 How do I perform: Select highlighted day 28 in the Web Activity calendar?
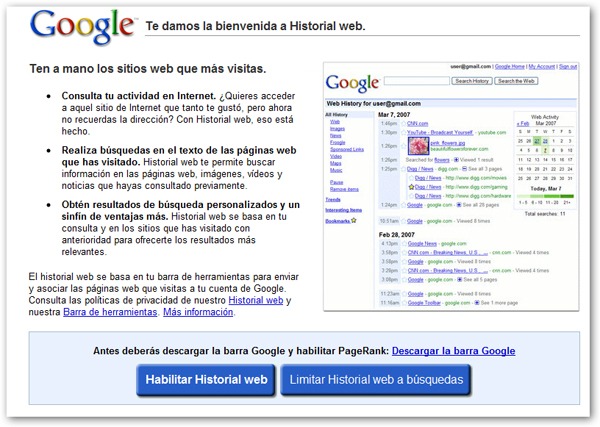pyautogui.click(x=545, y=141)
